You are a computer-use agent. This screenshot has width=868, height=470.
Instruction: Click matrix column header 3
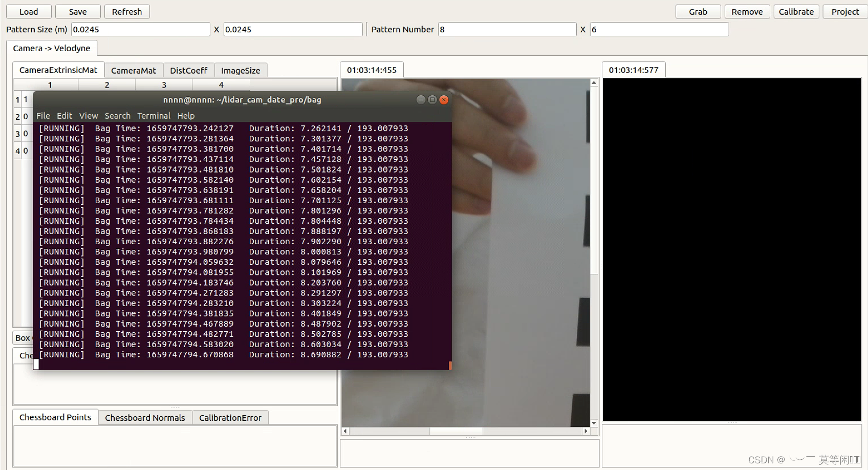pyautogui.click(x=164, y=85)
